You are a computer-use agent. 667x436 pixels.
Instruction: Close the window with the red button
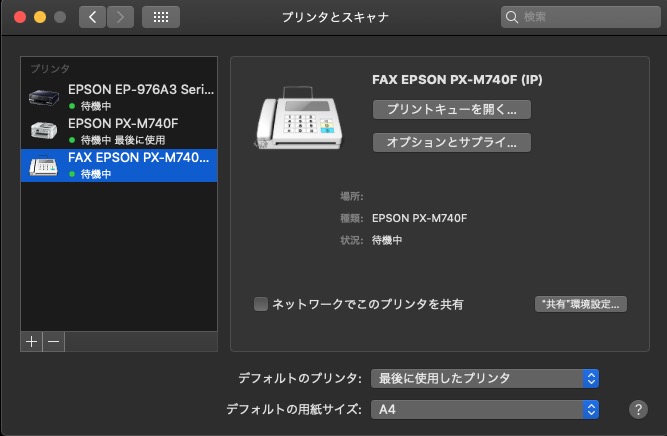point(20,17)
